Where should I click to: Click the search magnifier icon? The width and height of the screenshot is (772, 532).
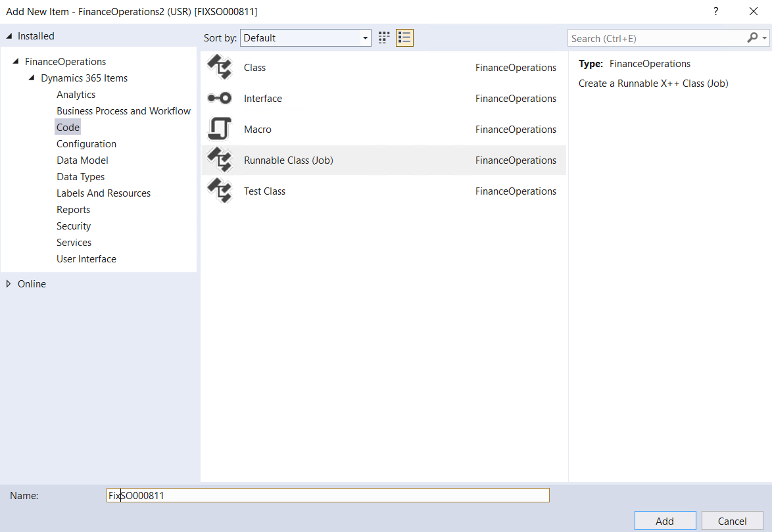click(x=752, y=38)
